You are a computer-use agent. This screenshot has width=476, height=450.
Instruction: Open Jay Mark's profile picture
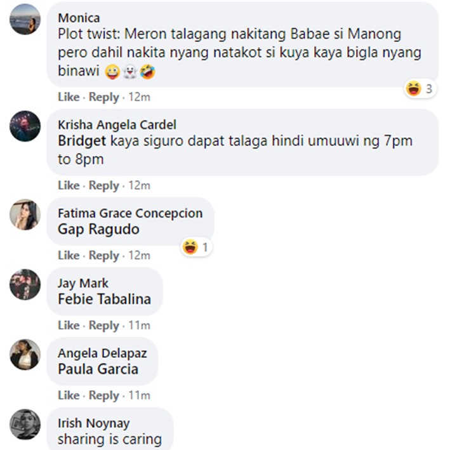[x=25, y=284]
